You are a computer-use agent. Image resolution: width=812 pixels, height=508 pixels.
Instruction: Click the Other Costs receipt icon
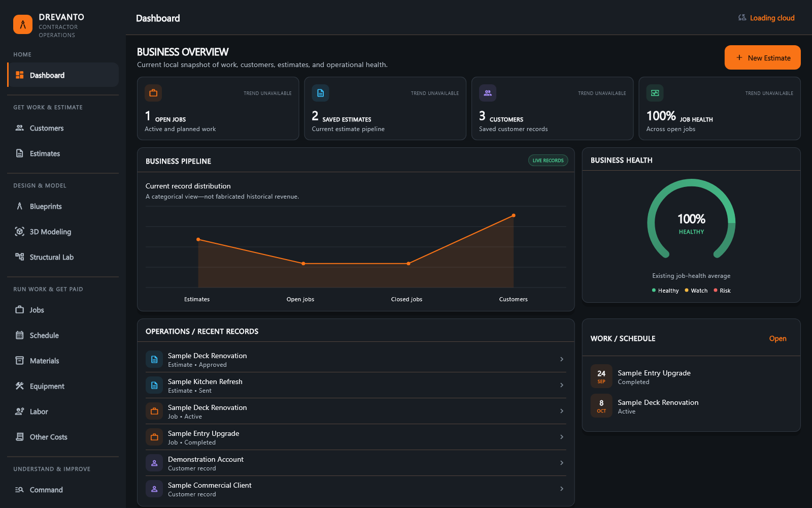(20, 437)
